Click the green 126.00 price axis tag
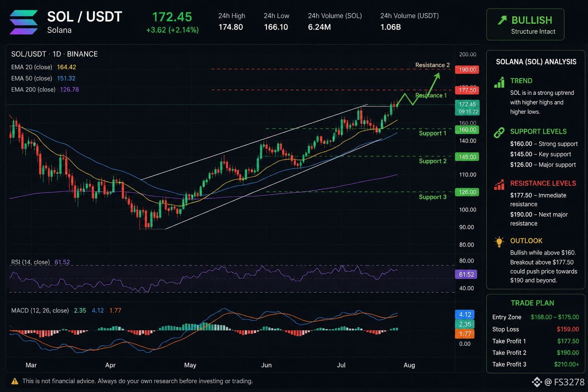This screenshot has width=588, height=392. [x=467, y=192]
